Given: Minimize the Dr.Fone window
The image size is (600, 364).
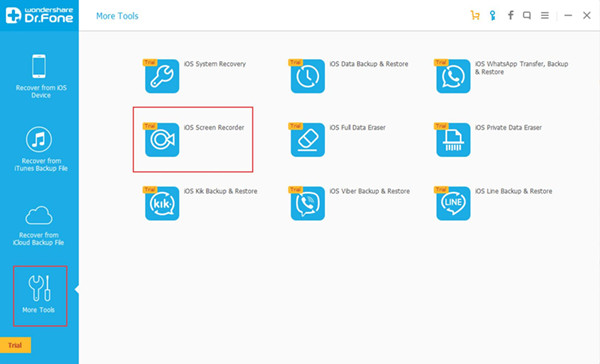Looking at the screenshot, I should (x=568, y=15).
